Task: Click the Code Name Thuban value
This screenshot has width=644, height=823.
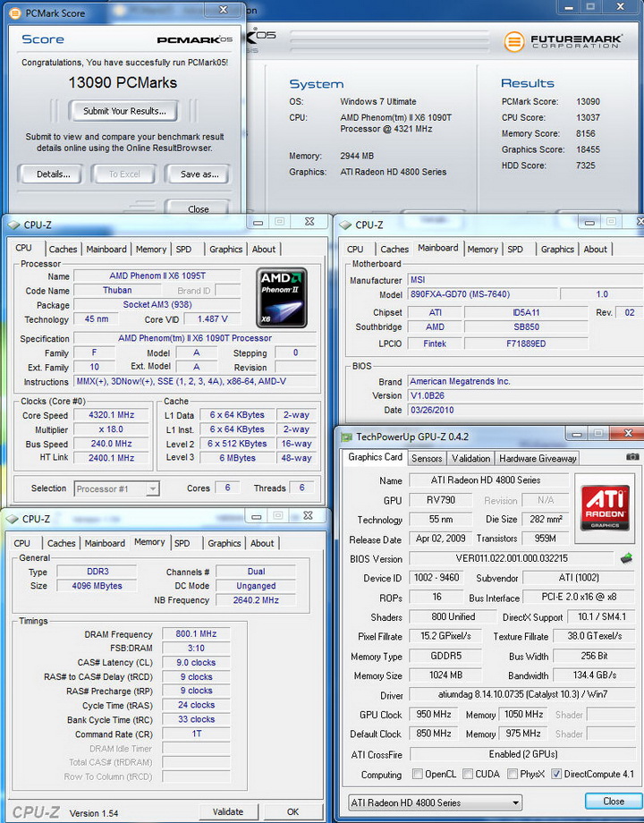Action: [117, 290]
